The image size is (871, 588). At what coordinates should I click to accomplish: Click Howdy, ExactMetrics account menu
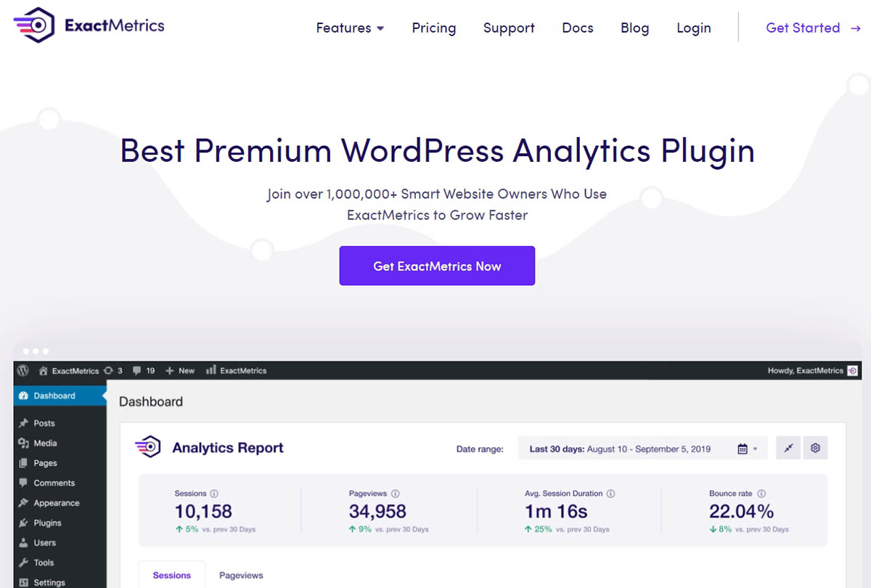click(x=806, y=370)
